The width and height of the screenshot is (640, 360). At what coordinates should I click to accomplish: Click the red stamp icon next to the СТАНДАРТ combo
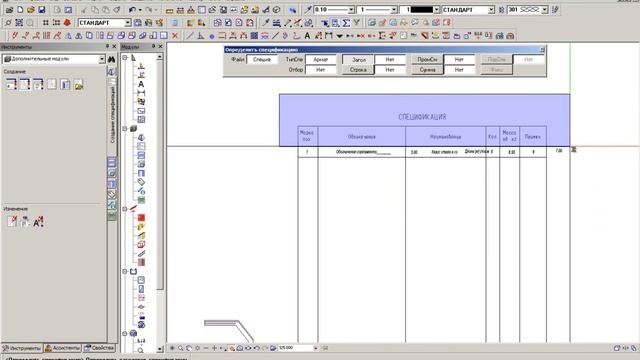click(67, 23)
